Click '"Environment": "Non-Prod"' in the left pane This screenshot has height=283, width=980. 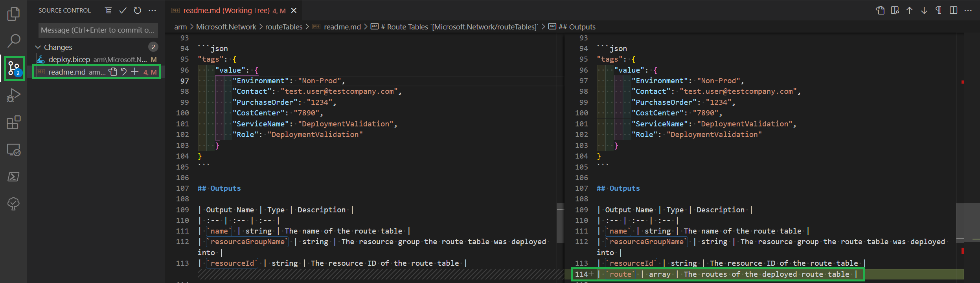click(x=289, y=81)
